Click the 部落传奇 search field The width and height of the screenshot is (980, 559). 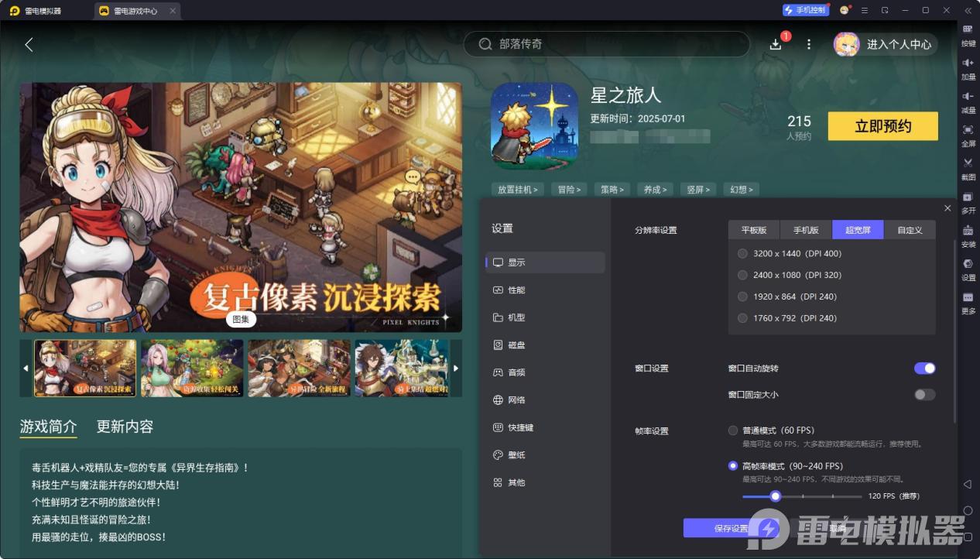click(606, 44)
